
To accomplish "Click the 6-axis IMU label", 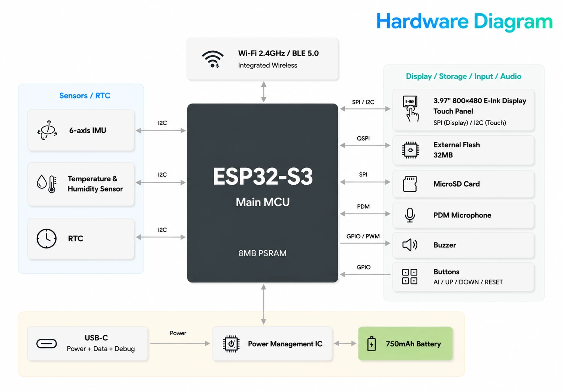I will [x=88, y=130].
